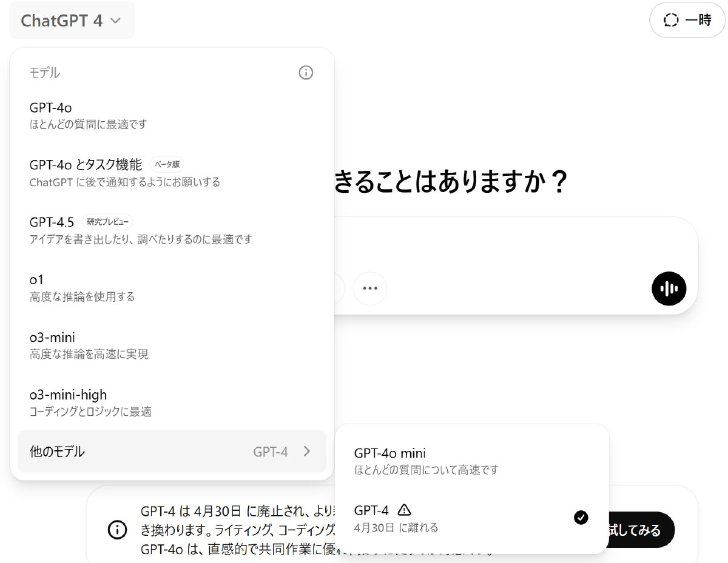The image size is (728, 563).
Task: Click the info icon in the GPT-4 deprecation banner
Action: point(117,530)
